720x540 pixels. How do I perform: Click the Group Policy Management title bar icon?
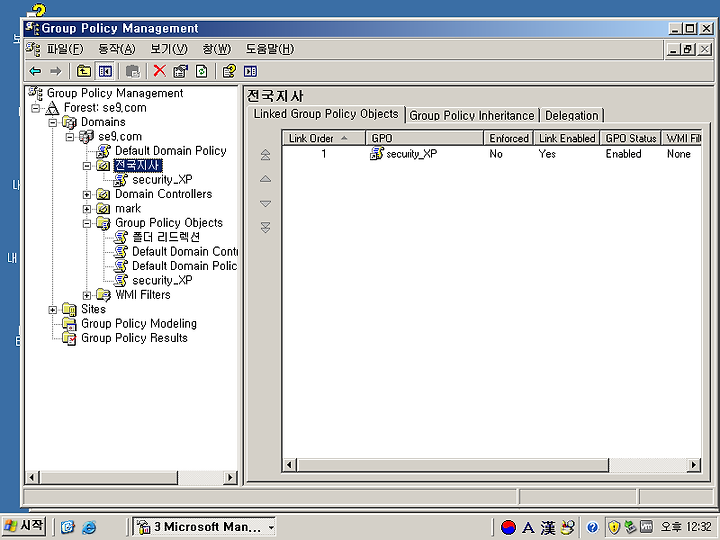pos(32,28)
